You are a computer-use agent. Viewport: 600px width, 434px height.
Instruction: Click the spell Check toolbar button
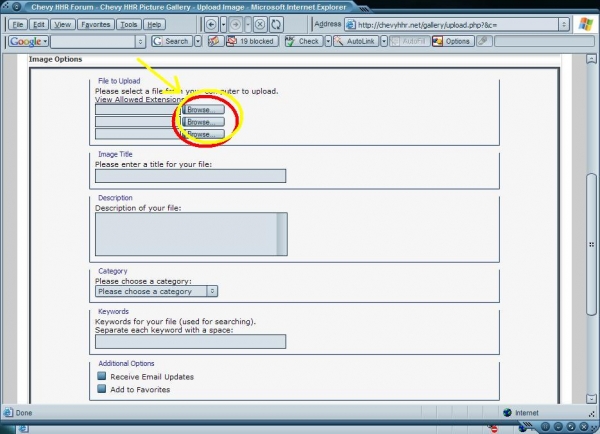point(303,41)
